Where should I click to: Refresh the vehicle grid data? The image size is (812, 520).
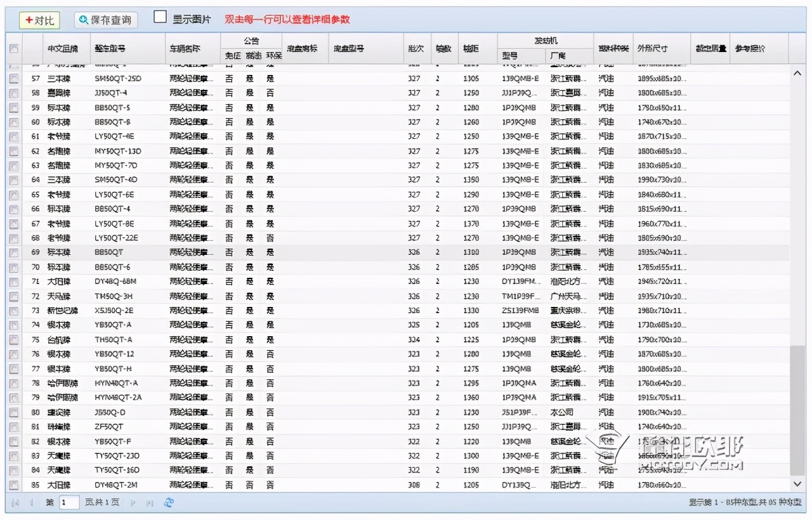click(x=169, y=502)
